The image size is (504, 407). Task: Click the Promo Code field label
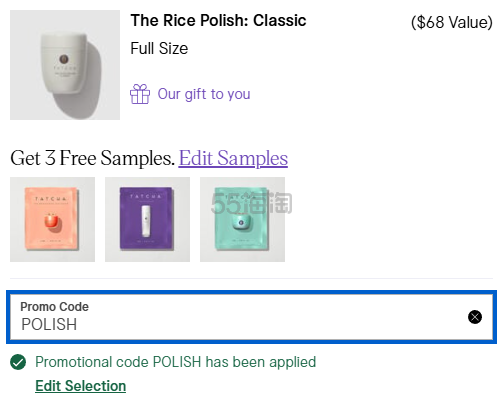click(x=55, y=307)
